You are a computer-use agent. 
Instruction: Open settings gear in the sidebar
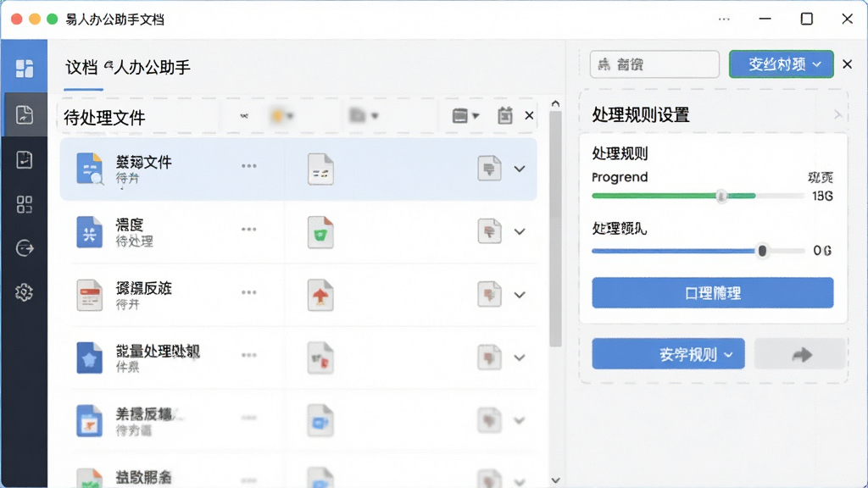(x=24, y=292)
